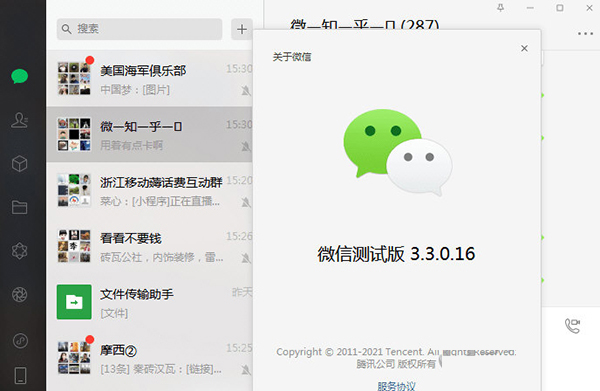600x391 pixels.
Task: Click the muted bell on 看看不要钱
Action: pos(246,258)
